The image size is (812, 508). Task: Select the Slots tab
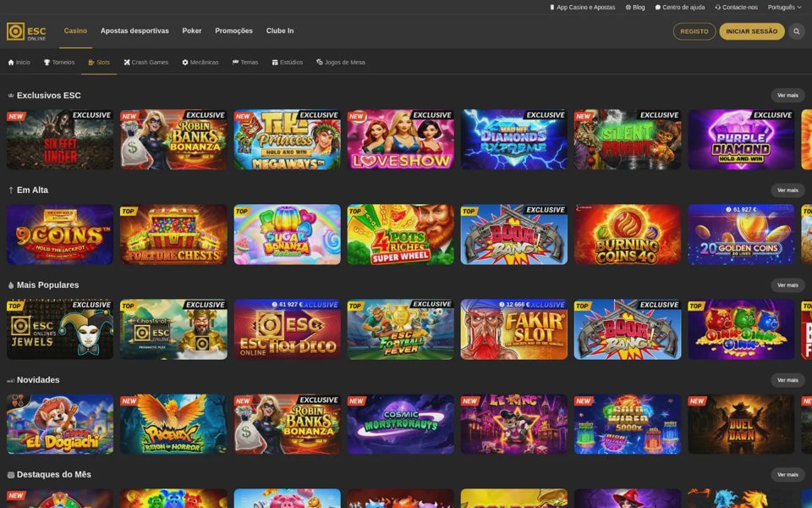pyautogui.click(x=99, y=62)
